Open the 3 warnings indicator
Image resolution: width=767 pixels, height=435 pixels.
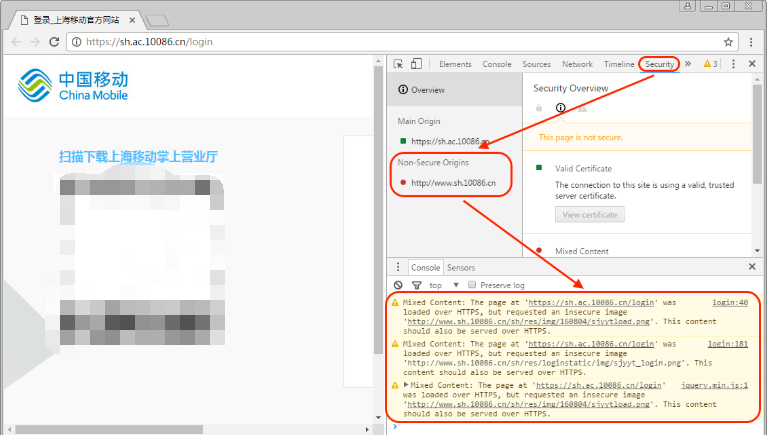point(710,64)
